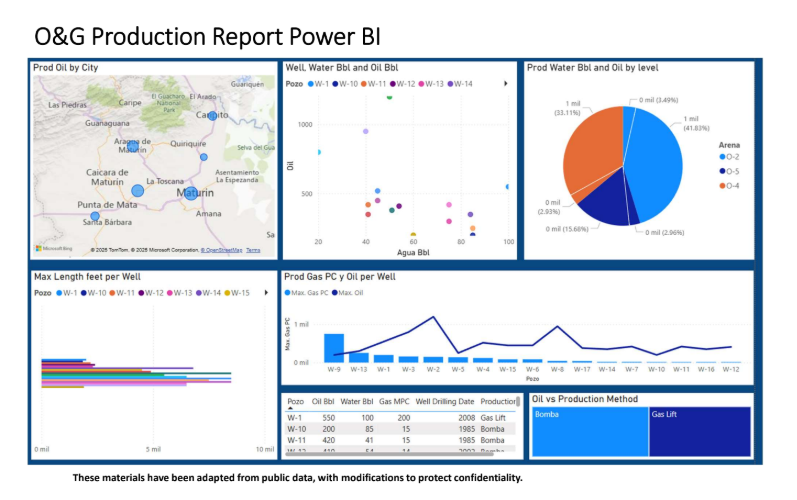Image resolution: width=797 pixels, height=500 pixels.
Task: Click the Oil Bbl column header
Action: coord(324,401)
